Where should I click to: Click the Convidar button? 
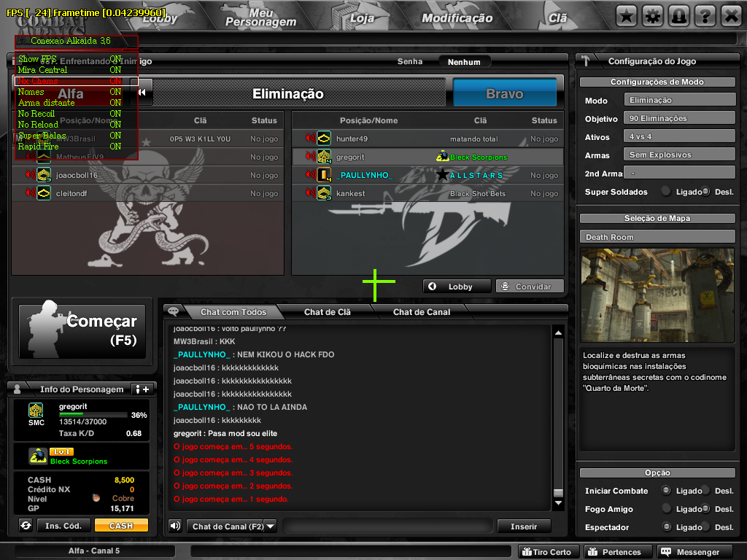pyautogui.click(x=530, y=287)
